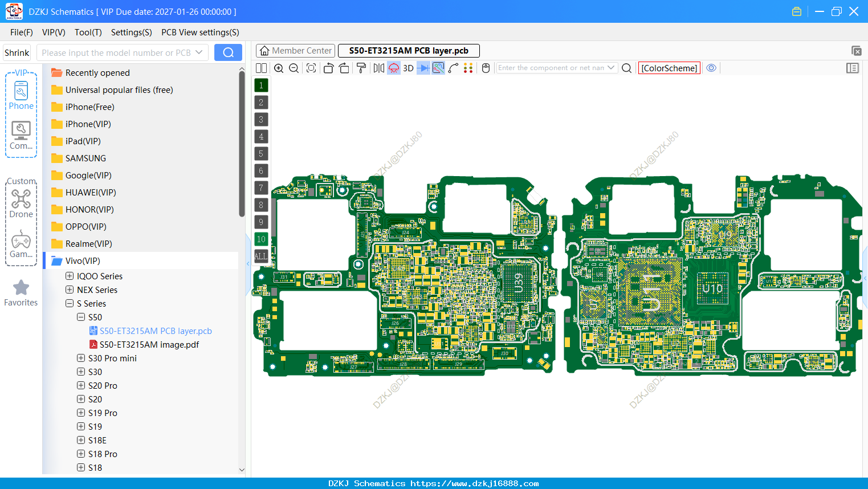Screen dimensions: 868x489
Task: Expand the S20 Pro node
Action: [81, 385]
